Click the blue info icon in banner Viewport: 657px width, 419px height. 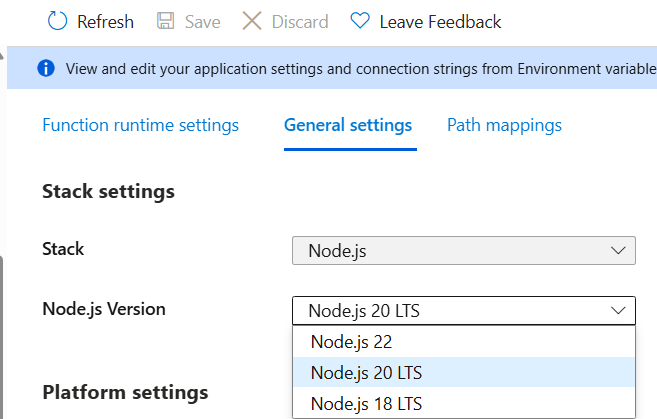45,69
